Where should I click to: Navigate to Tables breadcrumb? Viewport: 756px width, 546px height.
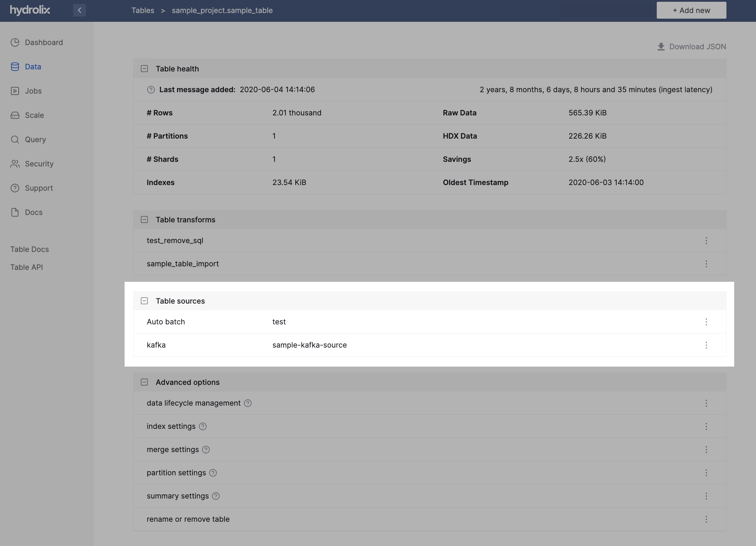[143, 11]
